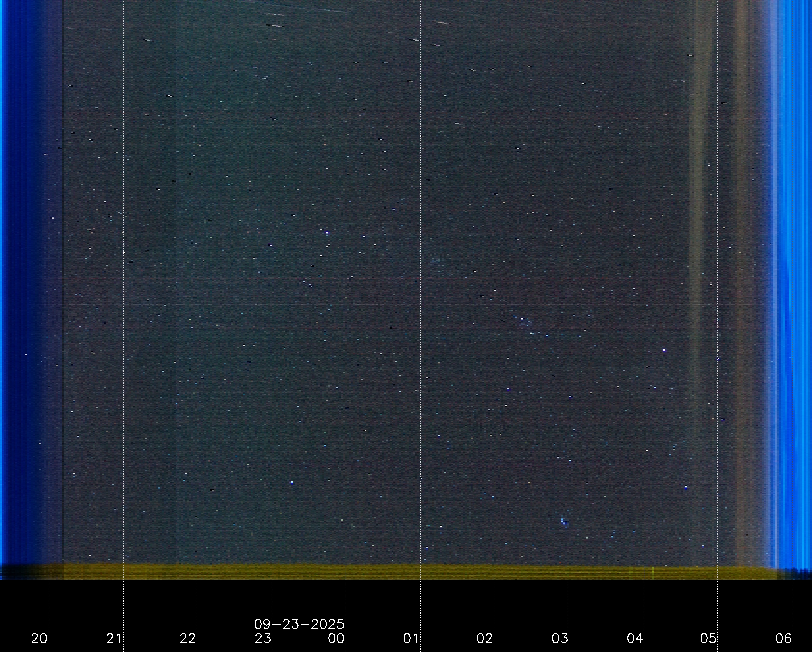Click the 02 hour label
The image size is (812, 652).
[484, 638]
